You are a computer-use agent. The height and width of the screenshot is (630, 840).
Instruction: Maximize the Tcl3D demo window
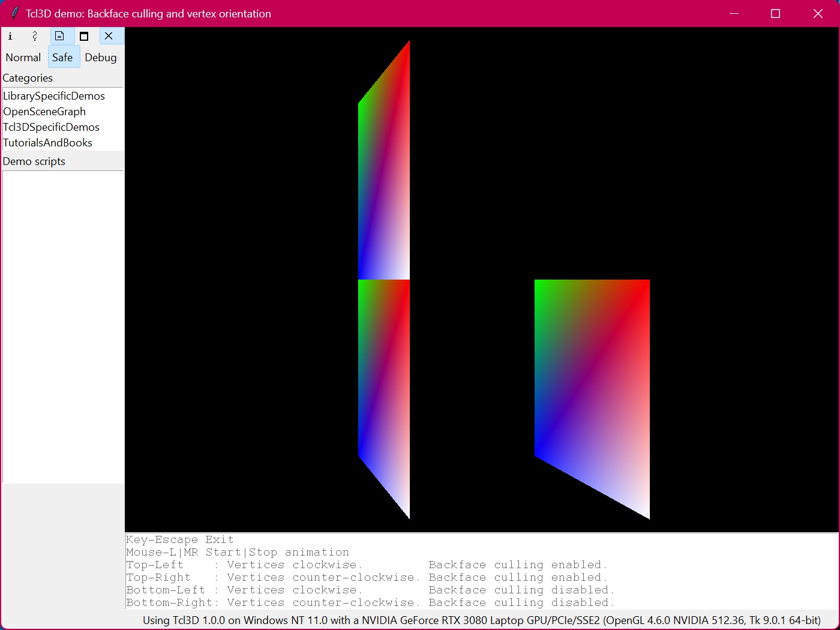(x=775, y=13)
